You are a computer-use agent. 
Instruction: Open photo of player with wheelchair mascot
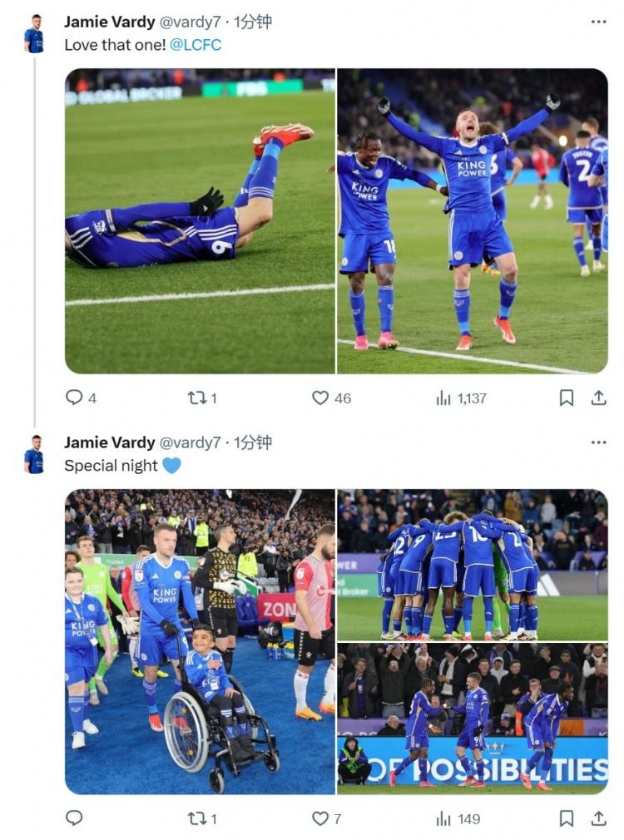200,641
